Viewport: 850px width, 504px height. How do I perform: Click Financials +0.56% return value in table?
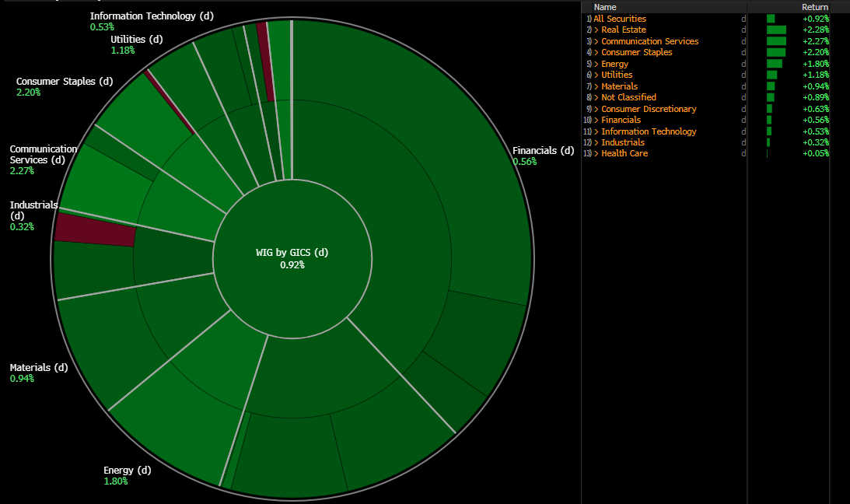(x=815, y=120)
